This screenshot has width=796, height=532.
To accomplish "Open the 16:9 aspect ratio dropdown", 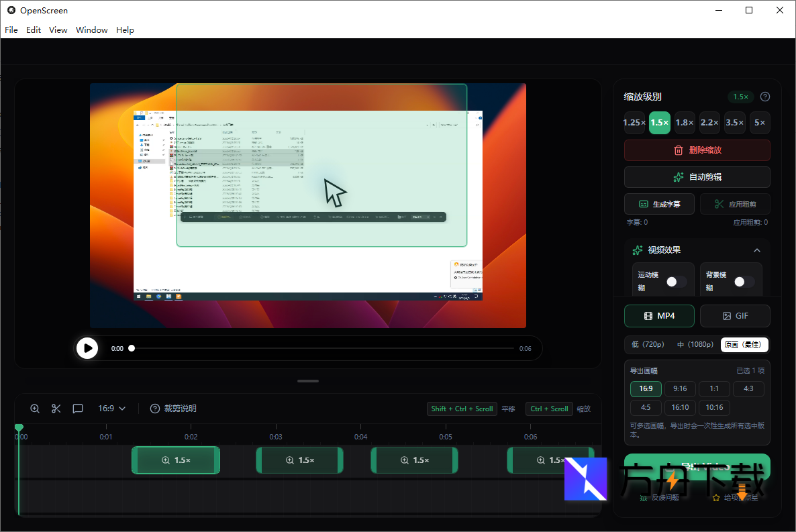I will (112, 409).
